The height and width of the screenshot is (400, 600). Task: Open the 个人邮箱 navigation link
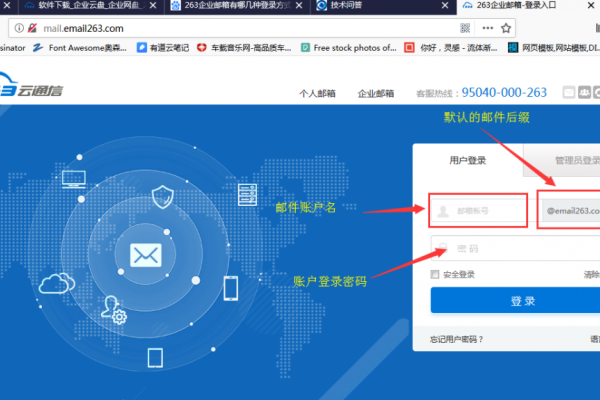click(x=317, y=93)
